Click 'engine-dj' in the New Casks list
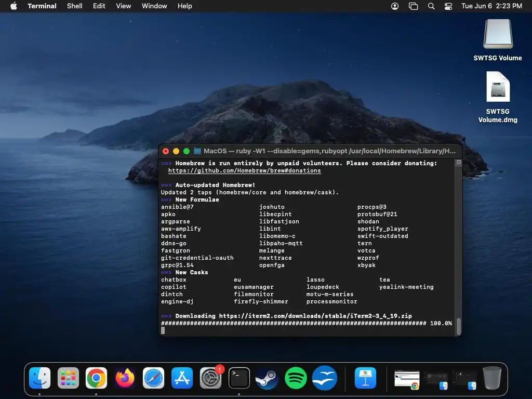 tap(177, 302)
